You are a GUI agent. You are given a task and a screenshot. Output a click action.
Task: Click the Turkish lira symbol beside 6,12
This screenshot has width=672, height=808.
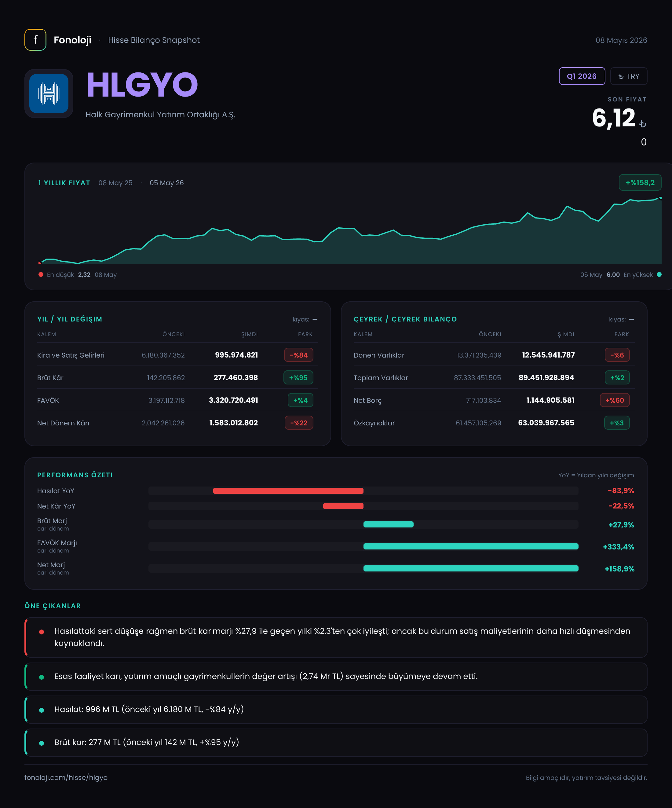pos(642,124)
